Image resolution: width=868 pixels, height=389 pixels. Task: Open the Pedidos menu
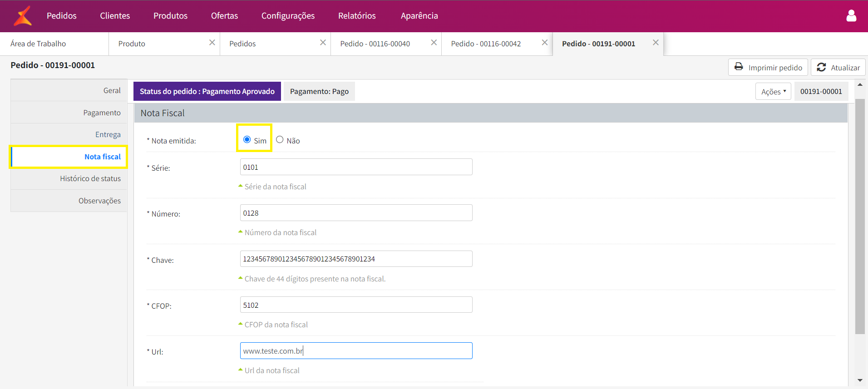pyautogui.click(x=62, y=16)
